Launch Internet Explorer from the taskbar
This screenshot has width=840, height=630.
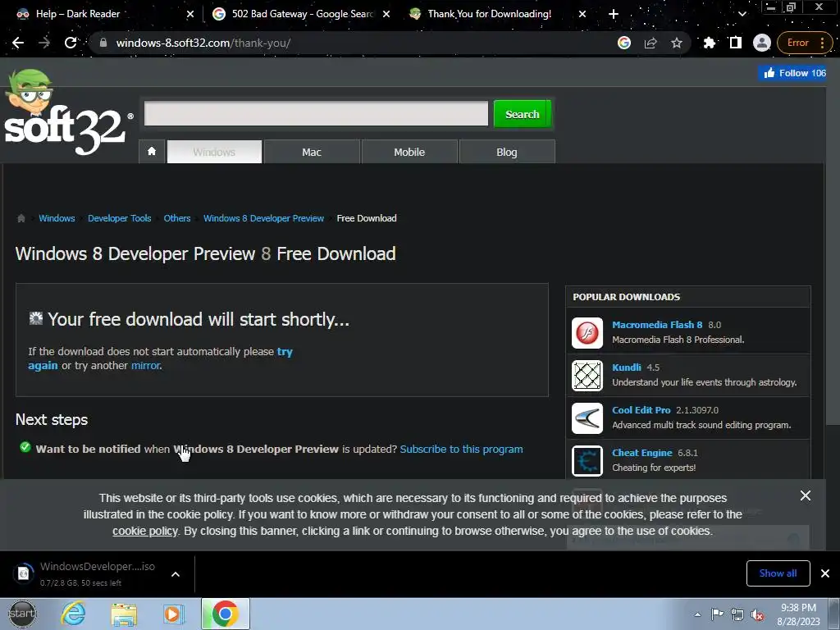click(73, 614)
